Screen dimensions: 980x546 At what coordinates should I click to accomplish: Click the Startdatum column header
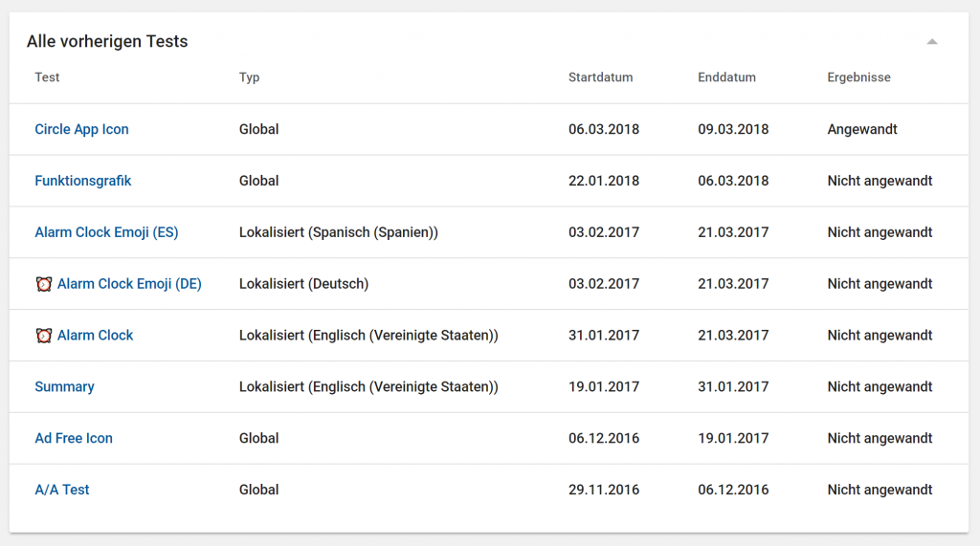pyautogui.click(x=601, y=77)
